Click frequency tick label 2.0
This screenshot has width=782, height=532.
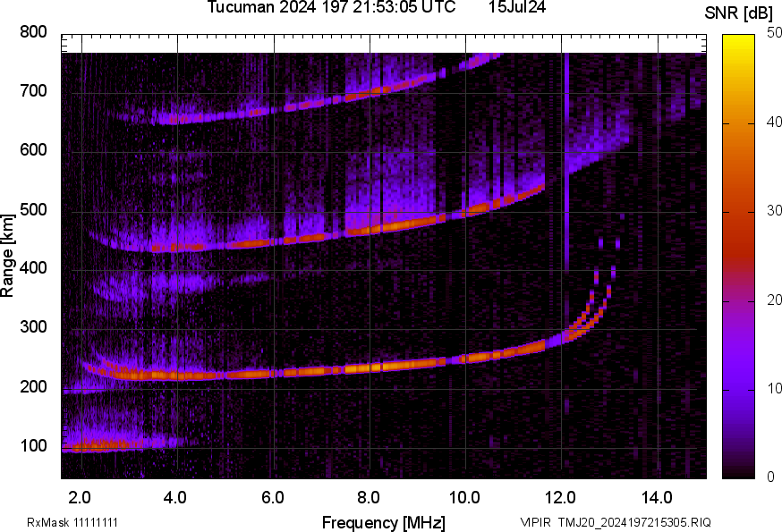click(x=80, y=497)
